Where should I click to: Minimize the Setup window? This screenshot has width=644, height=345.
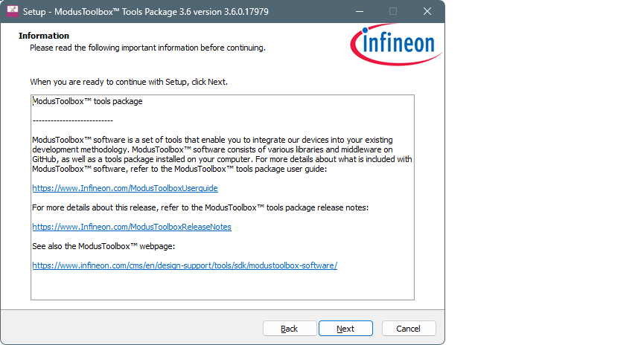pos(359,11)
